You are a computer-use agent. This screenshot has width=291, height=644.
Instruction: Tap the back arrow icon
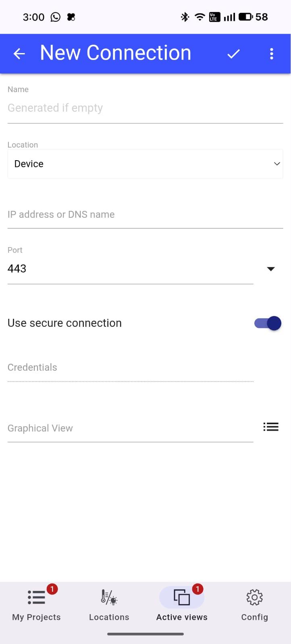pos(19,54)
